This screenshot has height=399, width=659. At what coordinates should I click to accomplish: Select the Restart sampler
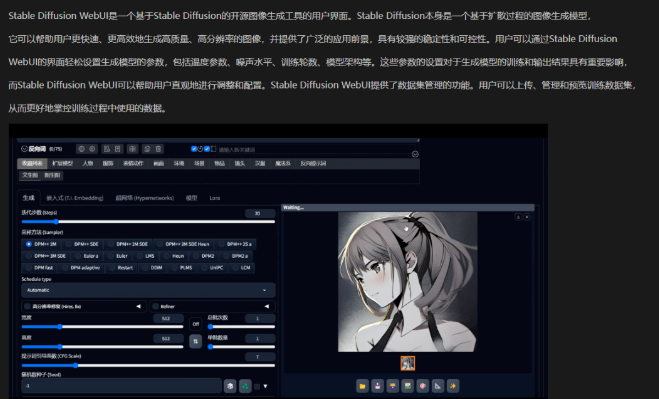[x=121, y=267]
